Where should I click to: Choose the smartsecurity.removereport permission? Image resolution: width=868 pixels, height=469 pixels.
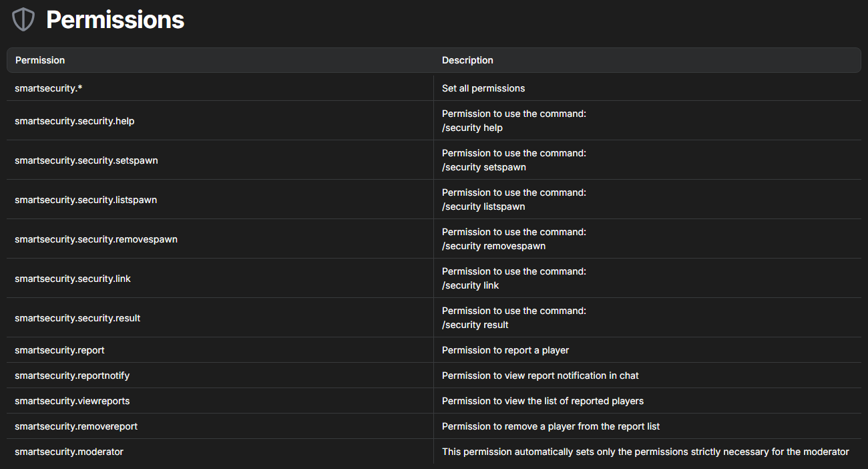(x=76, y=426)
